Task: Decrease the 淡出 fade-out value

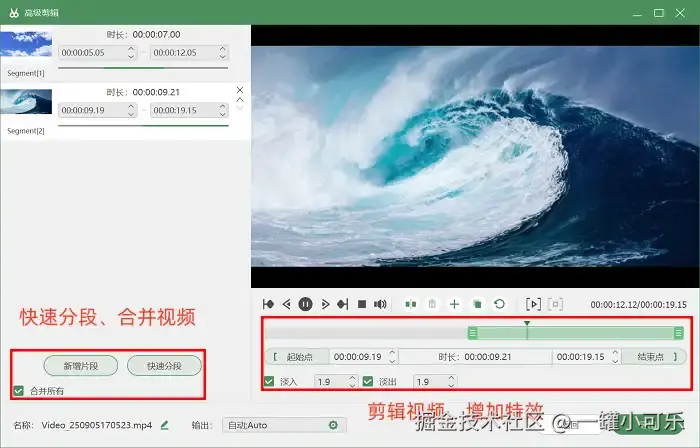Action: pyautogui.click(x=451, y=386)
